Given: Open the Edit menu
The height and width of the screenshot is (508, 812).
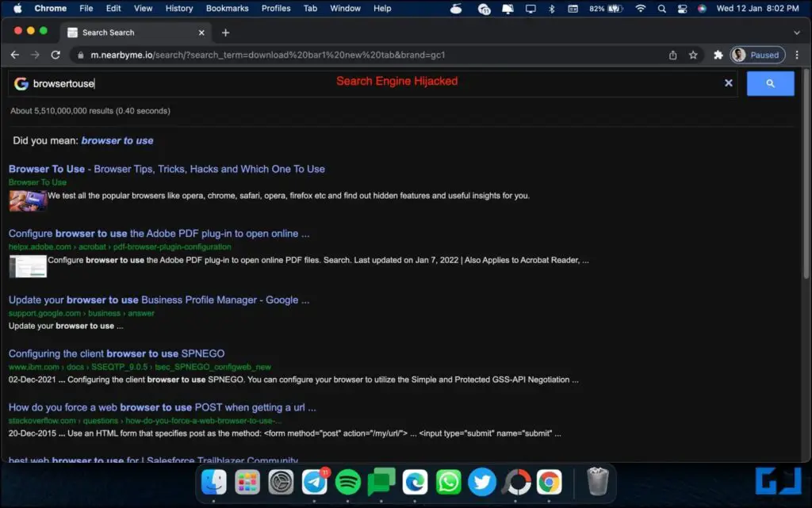Looking at the screenshot, I should tap(113, 8).
